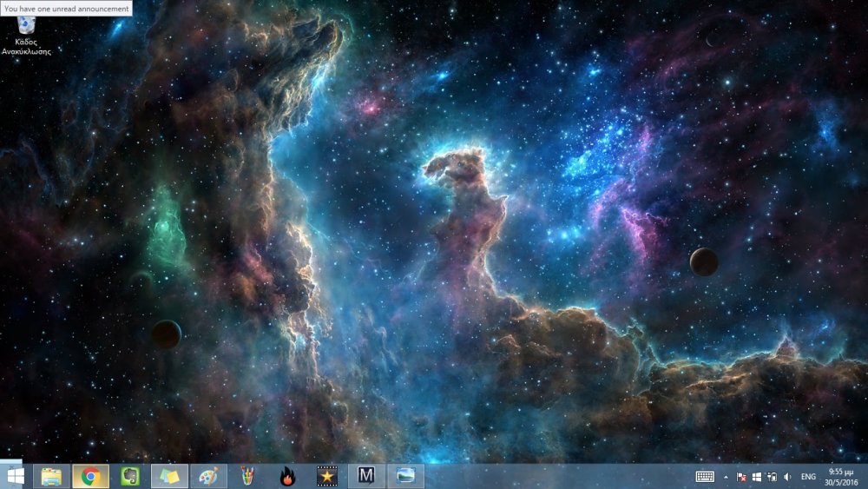Open the volume speaker control
This screenshot has width=868, height=489.
coord(786,477)
